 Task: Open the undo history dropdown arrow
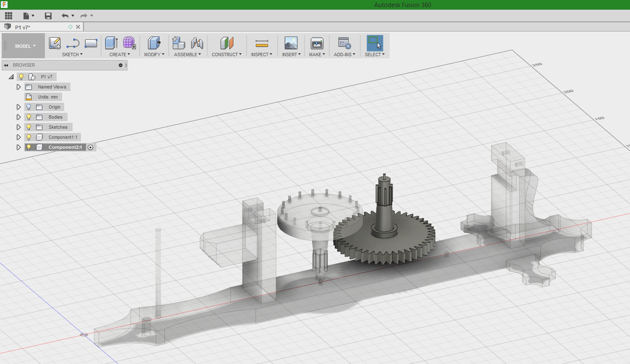click(73, 16)
